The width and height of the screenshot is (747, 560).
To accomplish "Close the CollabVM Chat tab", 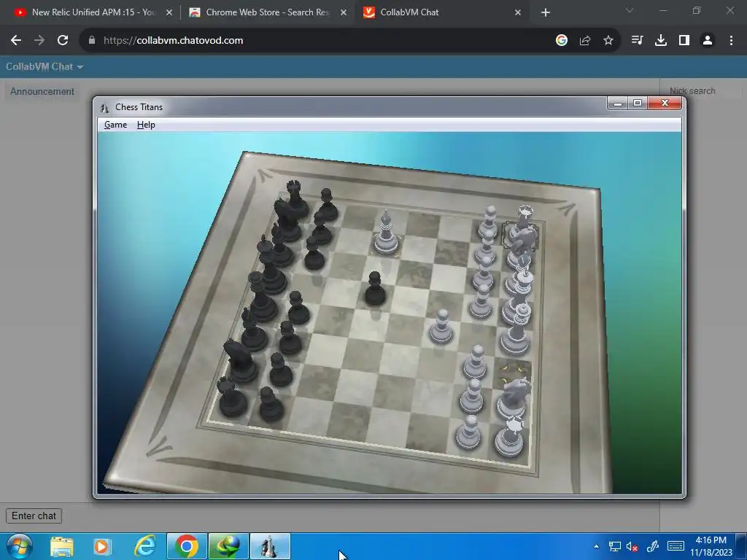I will (518, 13).
